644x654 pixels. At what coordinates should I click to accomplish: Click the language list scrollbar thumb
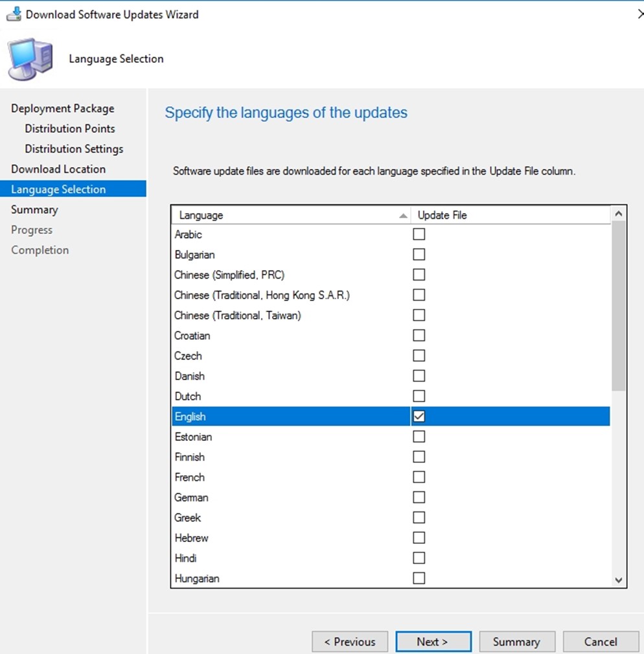619,306
